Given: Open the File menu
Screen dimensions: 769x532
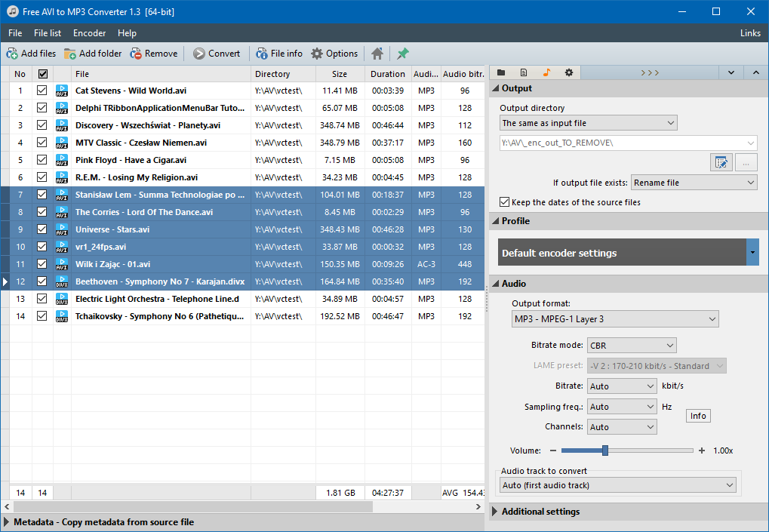Looking at the screenshot, I should coord(15,33).
